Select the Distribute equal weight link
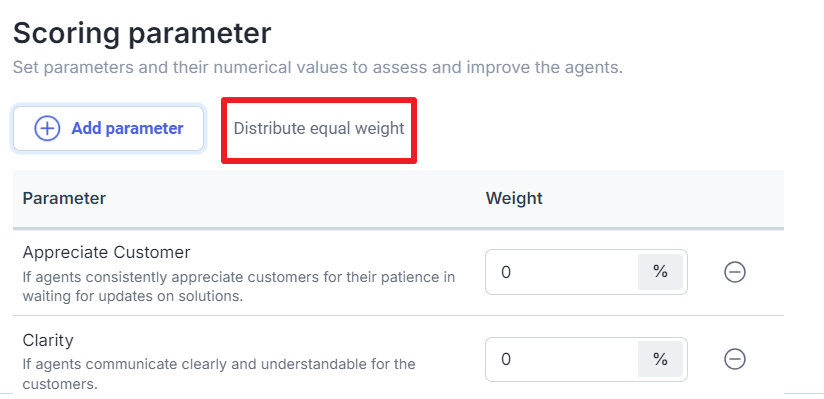824x399 pixels. pyautogui.click(x=319, y=128)
